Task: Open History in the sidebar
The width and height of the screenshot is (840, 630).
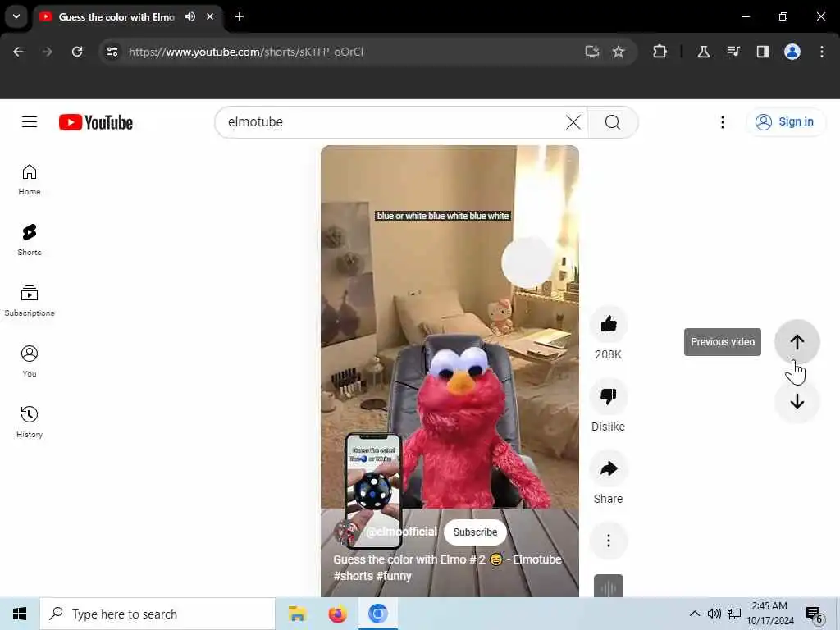Action: [x=30, y=422]
